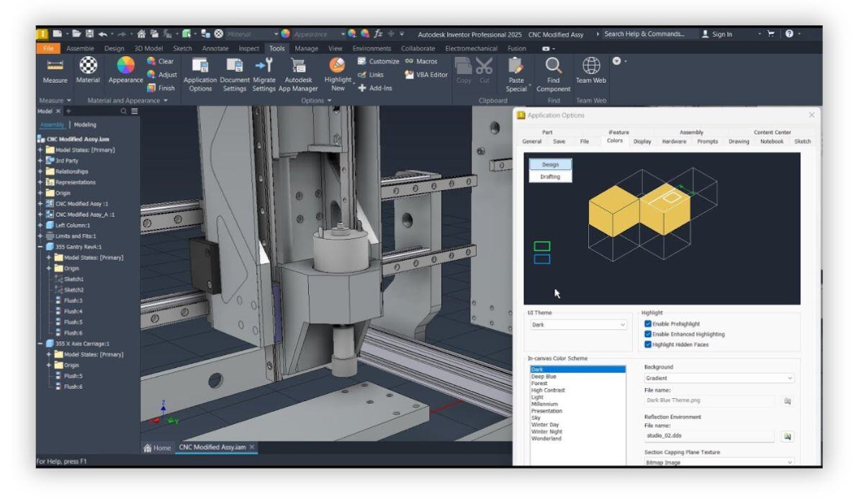Viewport: 864px width, 504px height.
Task: Disable the Enable Prehighlight checkbox
Action: click(648, 324)
